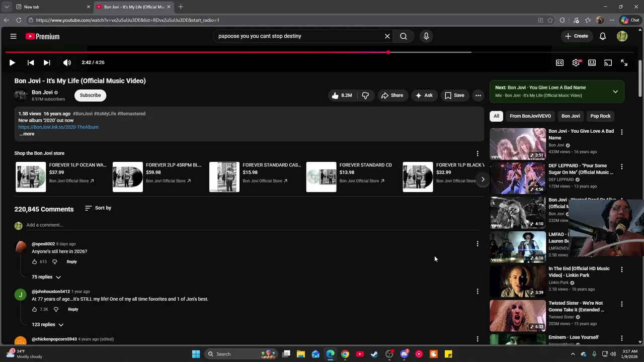Open FOREVER 1LP OCEAN WA... product
The width and height of the screenshot is (644, 362).
pos(61,177)
